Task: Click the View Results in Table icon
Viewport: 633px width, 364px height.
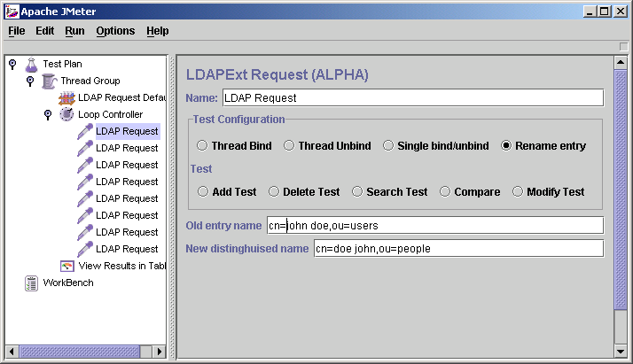Action: point(67,266)
